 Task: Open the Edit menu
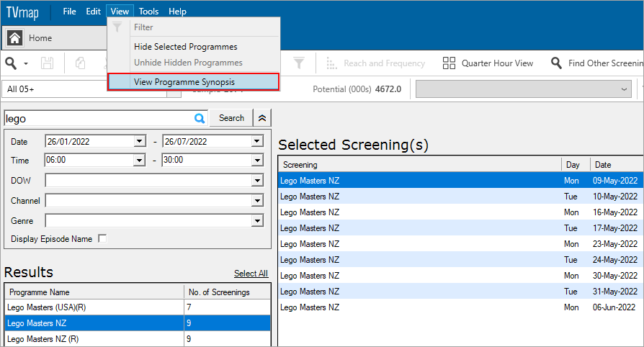coord(93,12)
